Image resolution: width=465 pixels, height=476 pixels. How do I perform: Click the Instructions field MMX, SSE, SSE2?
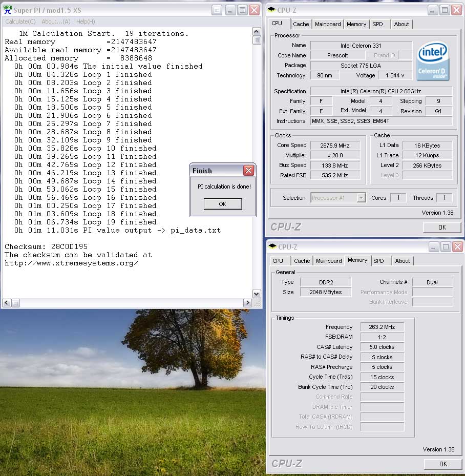pos(382,121)
